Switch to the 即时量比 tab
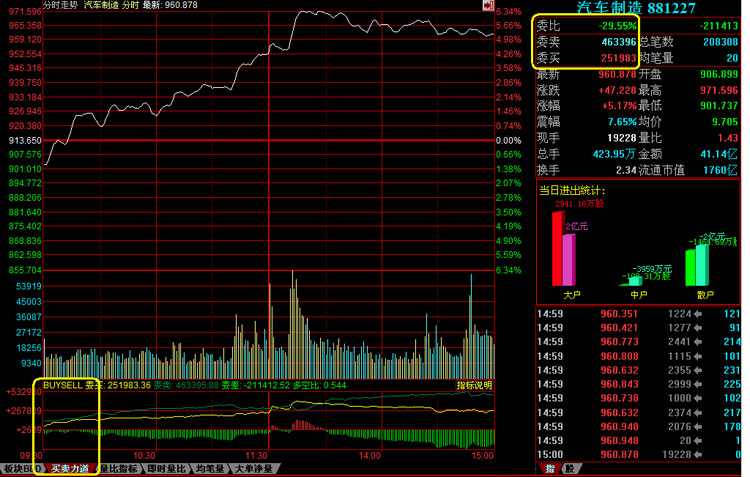The height and width of the screenshot is (477, 750). pyautogui.click(x=166, y=468)
